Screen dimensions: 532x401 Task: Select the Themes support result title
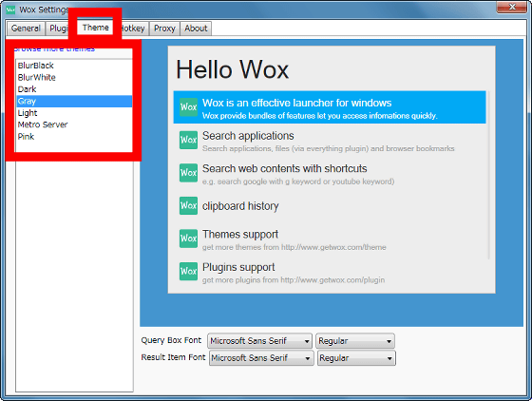(240, 235)
